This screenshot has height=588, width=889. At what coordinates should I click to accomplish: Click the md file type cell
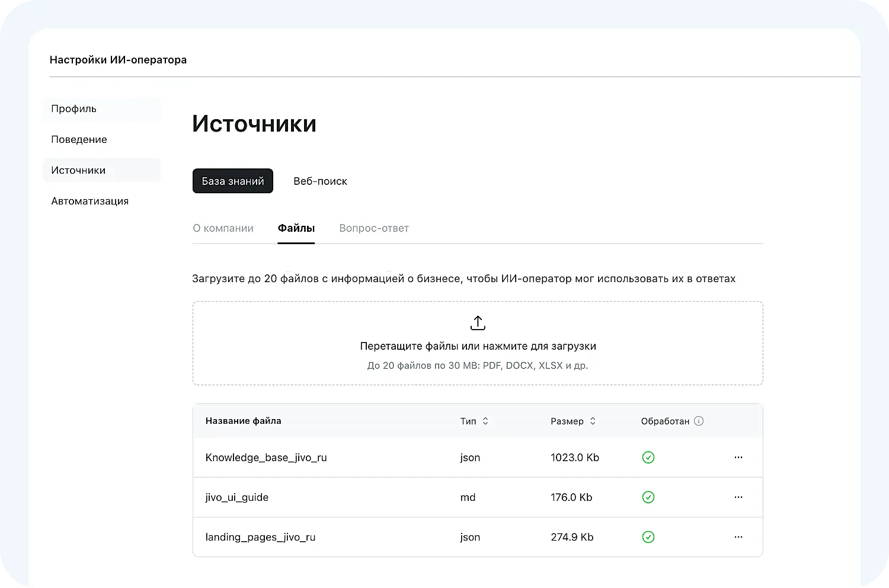coord(468,498)
